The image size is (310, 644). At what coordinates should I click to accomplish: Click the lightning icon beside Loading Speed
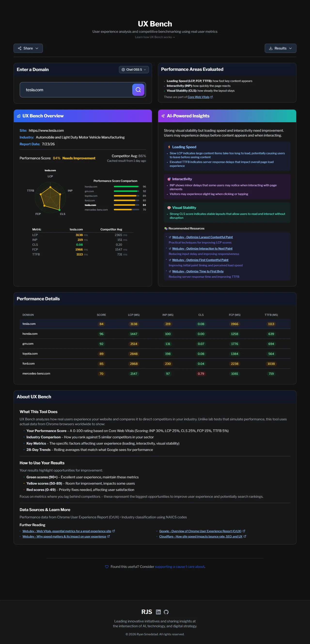point(169,147)
